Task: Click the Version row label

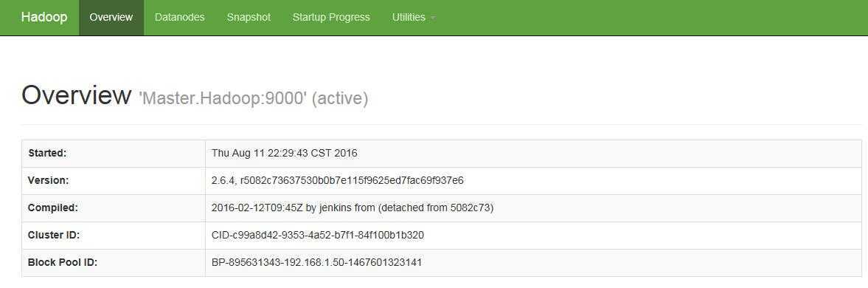Action: [48, 180]
